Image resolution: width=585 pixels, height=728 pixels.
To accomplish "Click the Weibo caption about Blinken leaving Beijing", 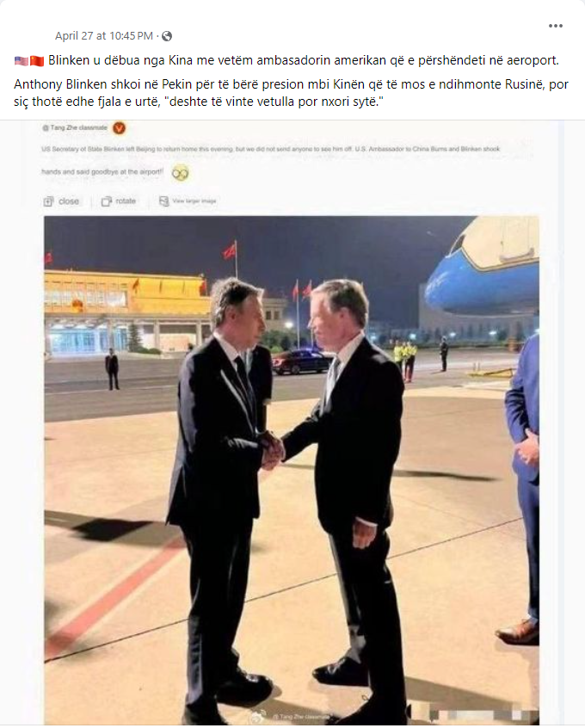I will pos(271,160).
